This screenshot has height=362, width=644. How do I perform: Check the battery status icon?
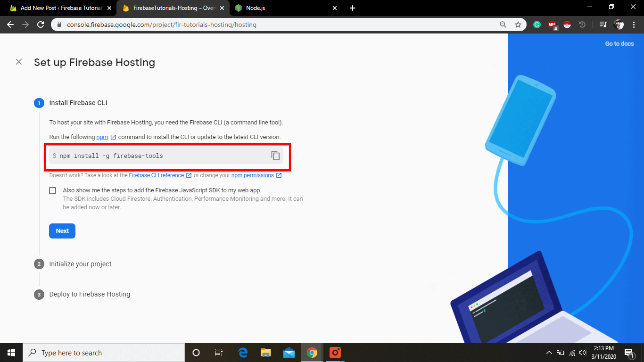[561, 353]
